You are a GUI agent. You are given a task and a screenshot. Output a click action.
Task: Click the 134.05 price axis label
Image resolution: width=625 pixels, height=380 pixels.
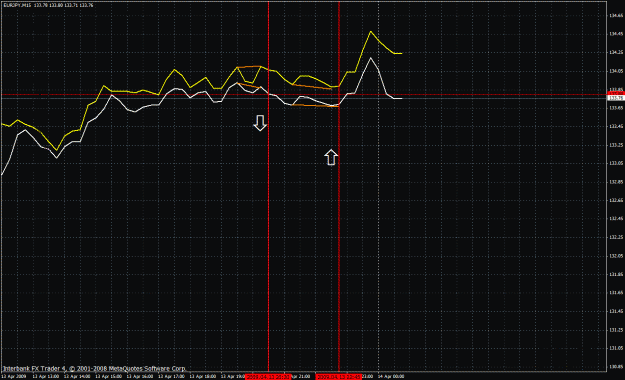(x=616, y=71)
